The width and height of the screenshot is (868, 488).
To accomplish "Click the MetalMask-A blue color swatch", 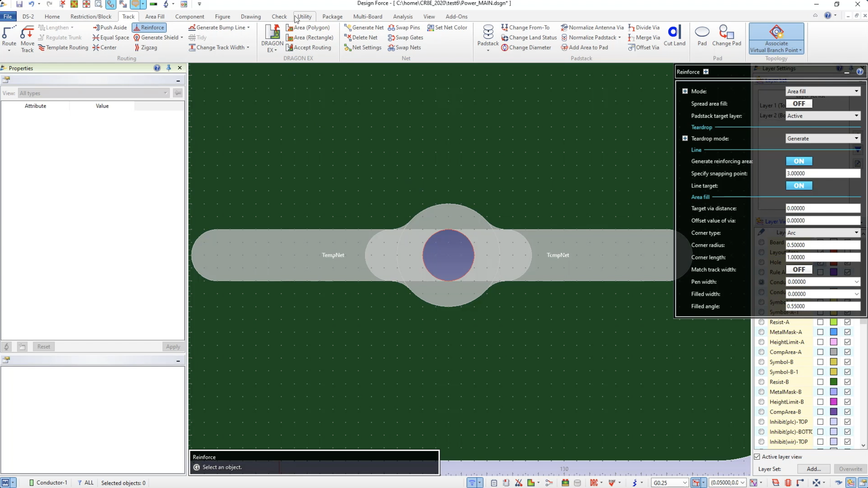I will 834,332.
